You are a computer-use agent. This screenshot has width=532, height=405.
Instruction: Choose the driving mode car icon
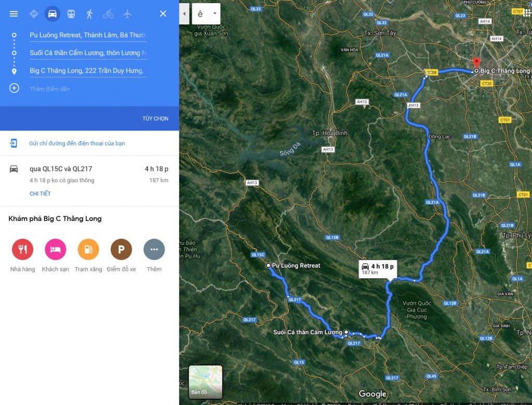52,14
